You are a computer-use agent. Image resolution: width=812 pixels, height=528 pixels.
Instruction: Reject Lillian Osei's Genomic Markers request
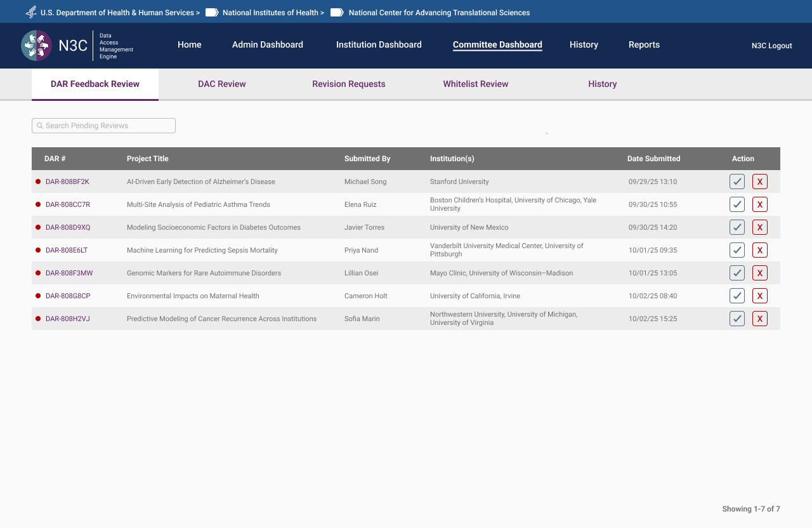pos(759,273)
